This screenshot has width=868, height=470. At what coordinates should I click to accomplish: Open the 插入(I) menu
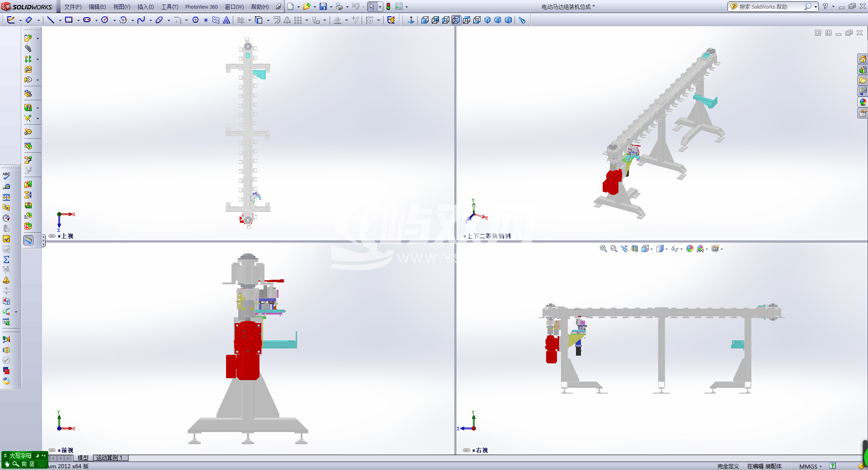(x=146, y=7)
